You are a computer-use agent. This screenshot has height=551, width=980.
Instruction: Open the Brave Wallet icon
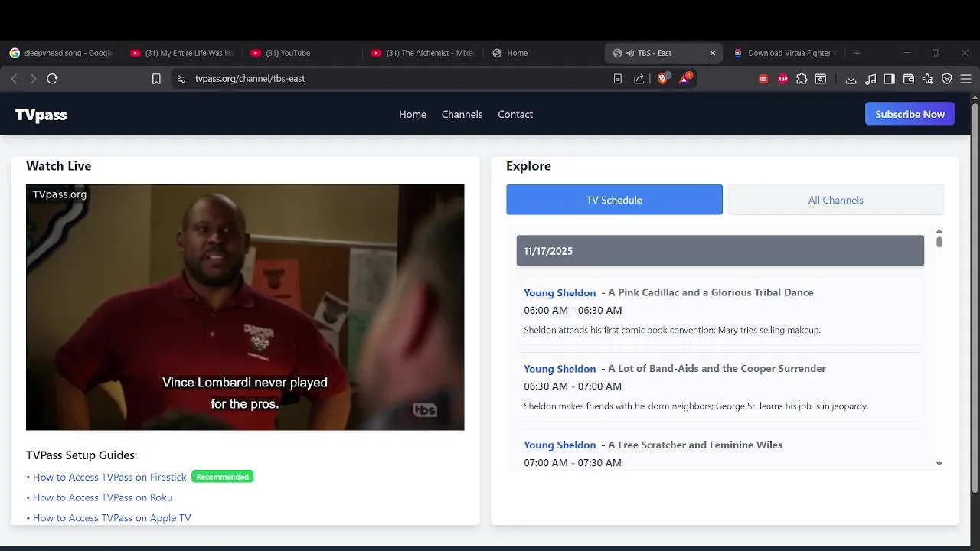tap(909, 78)
